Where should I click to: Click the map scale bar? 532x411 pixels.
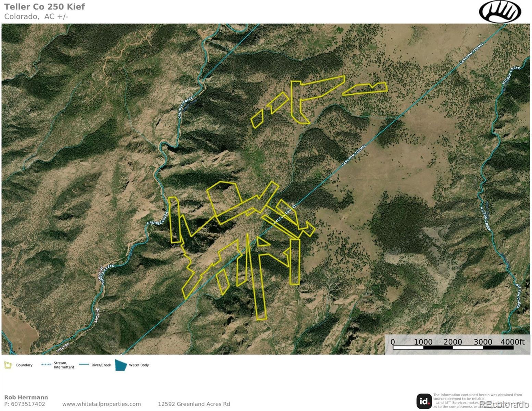point(453,348)
